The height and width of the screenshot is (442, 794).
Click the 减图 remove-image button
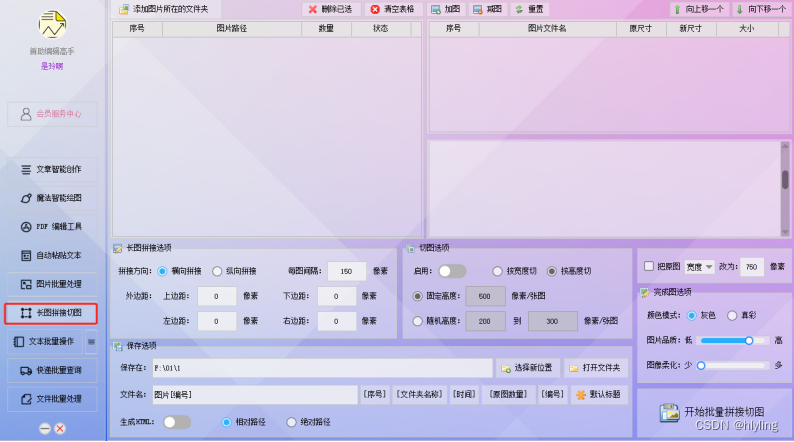[x=488, y=9]
